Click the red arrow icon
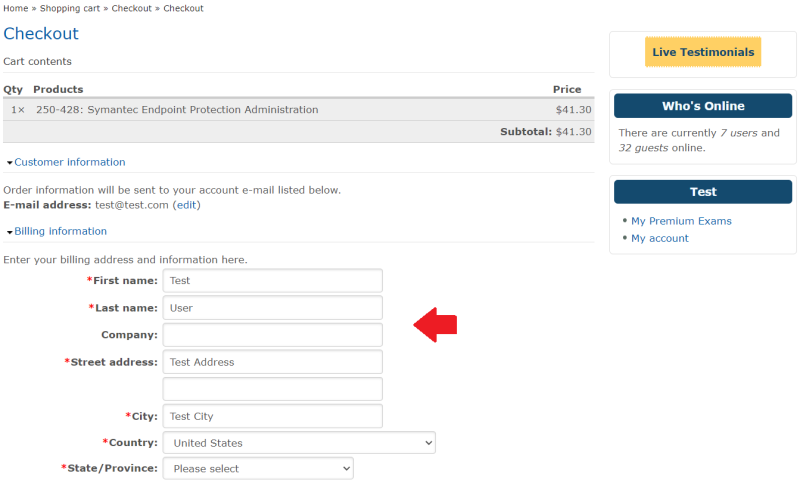 tap(436, 323)
